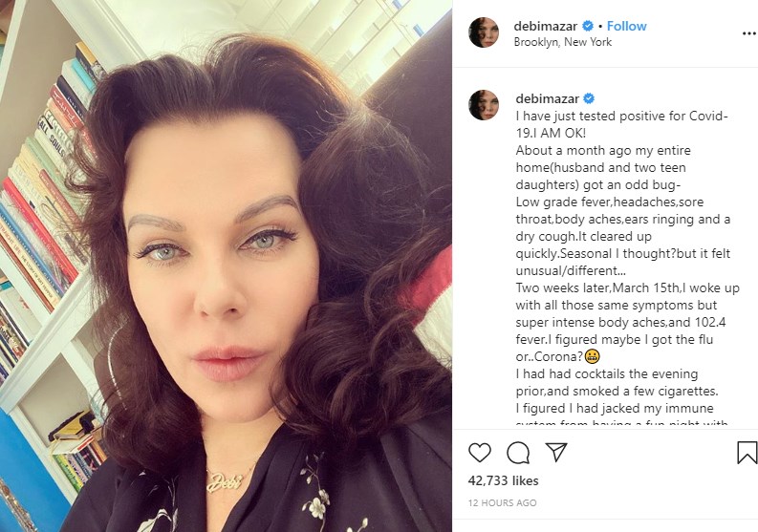Open debimazar username above the caption
The height and width of the screenshot is (532, 758).
pos(547,98)
